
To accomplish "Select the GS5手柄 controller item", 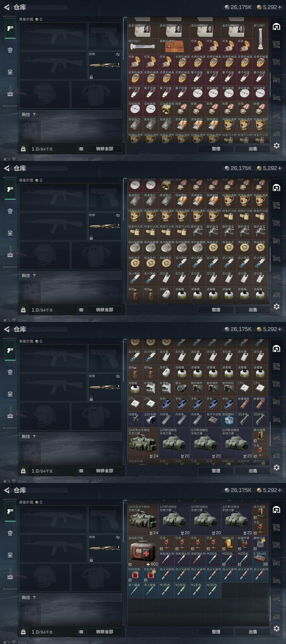I will 151,419.
